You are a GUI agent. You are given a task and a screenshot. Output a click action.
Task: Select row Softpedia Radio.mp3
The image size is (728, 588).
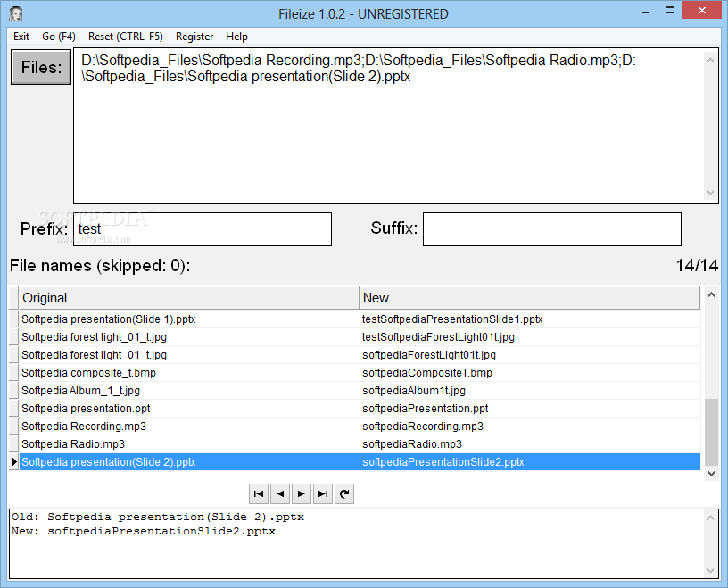pyautogui.click(x=189, y=444)
